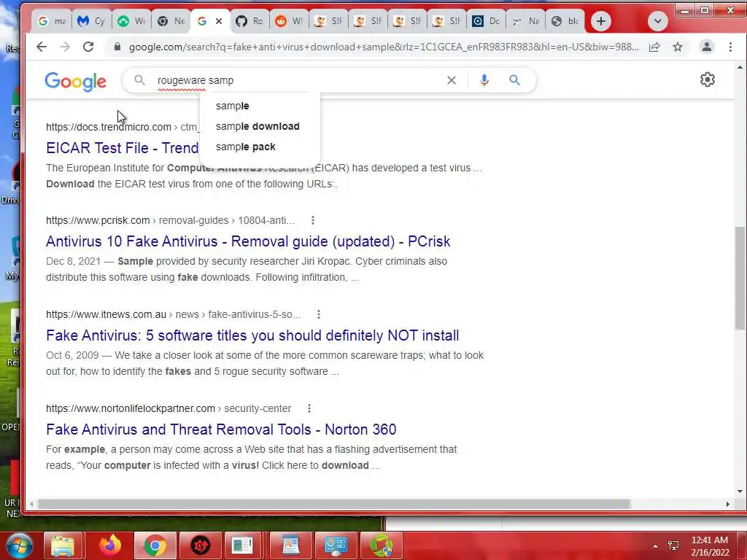Open the red-black gear app on taskbar
Screen dimensions: 747x560
[x=200, y=545]
